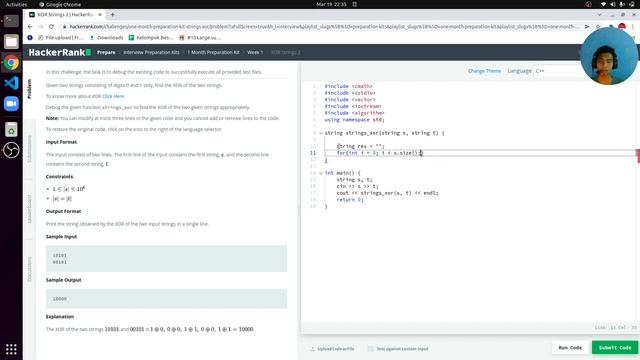Click the HackerRank logo

(60, 52)
